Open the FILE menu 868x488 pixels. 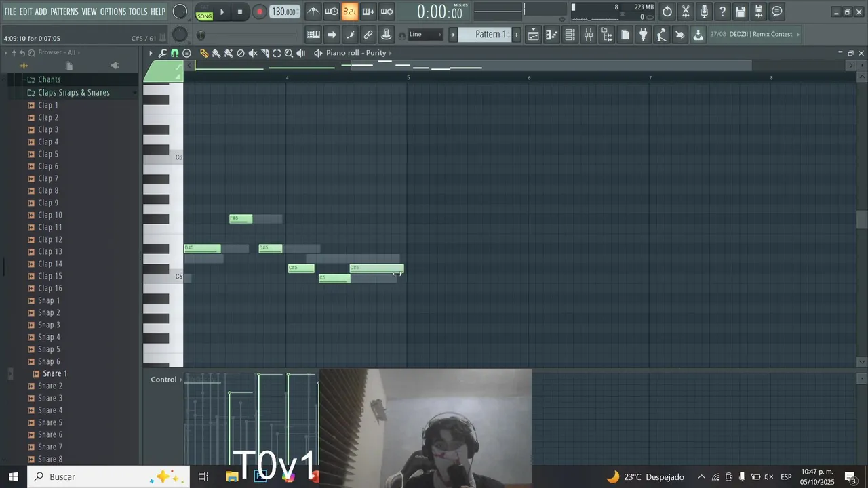[x=10, y=12]
